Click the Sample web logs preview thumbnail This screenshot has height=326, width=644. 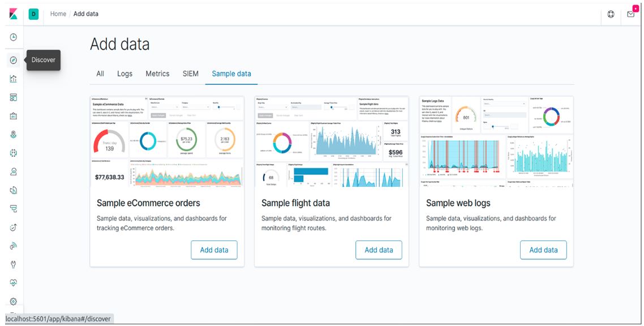click(496, 141)
